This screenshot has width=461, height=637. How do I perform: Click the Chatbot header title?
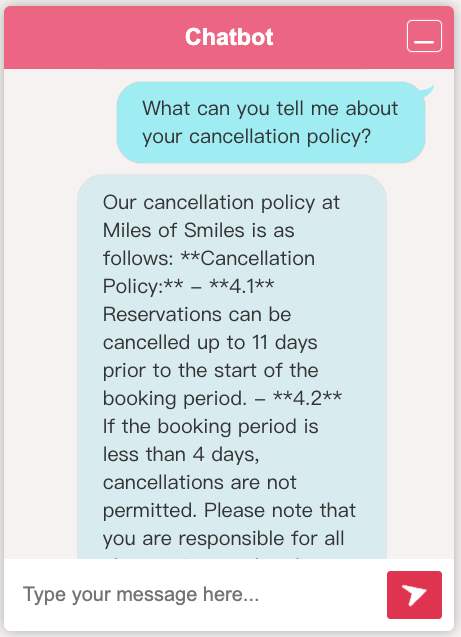[x=229, y=37]
